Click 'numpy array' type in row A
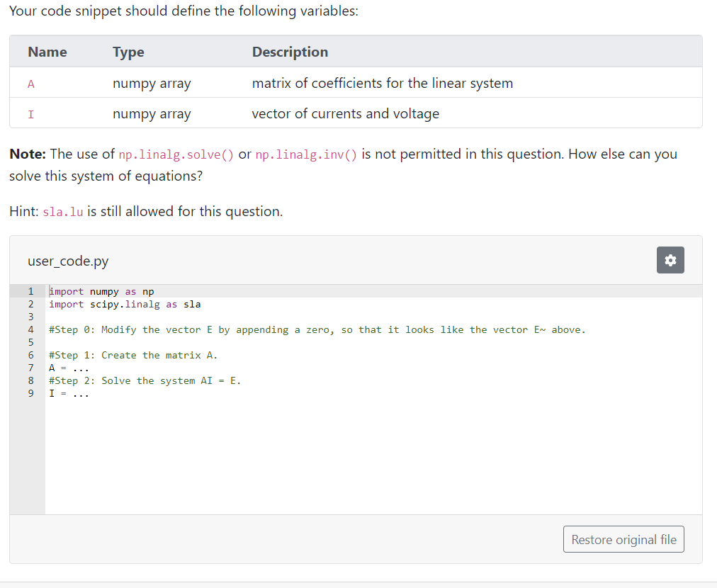 152,84
